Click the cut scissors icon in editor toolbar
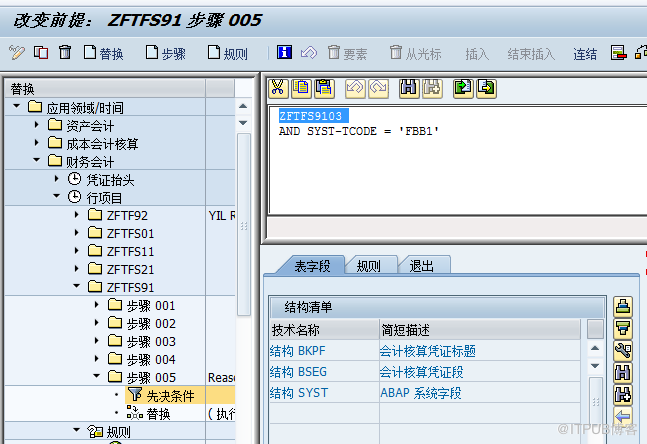 click(279, 88)
